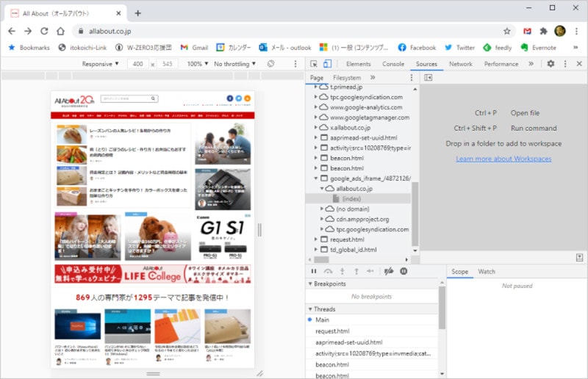Click the navigator vertical scrollbar
This screenshot has width=588, height=379.
click(415, 214)
